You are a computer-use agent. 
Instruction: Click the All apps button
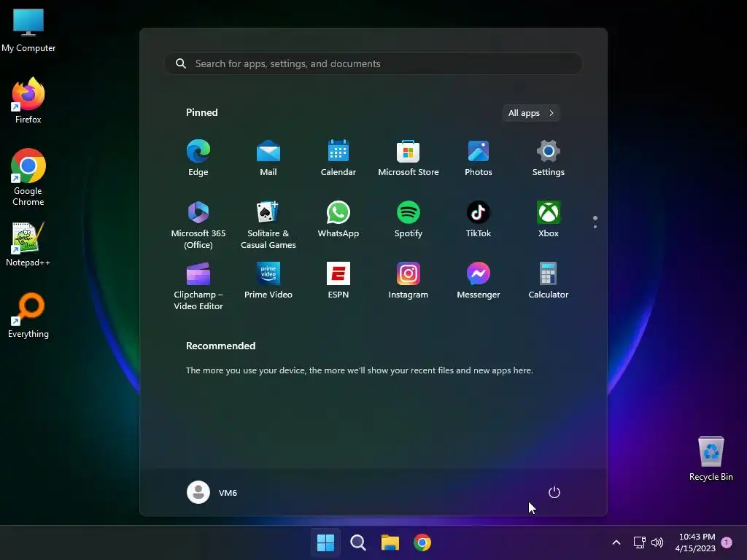click(x=531, y=113)
